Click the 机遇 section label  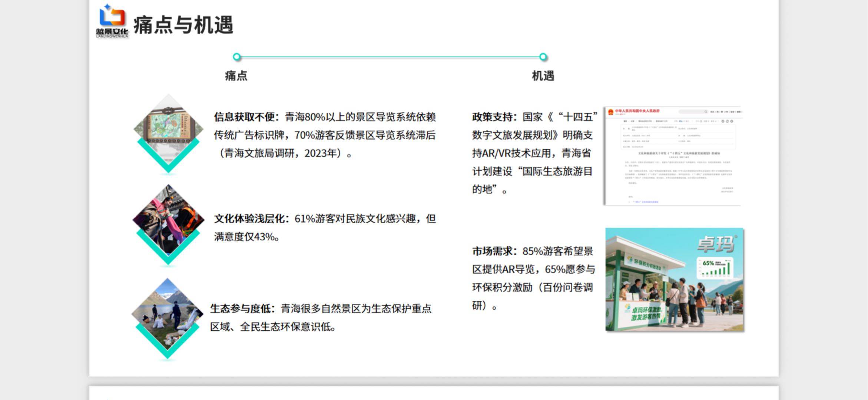(543, 76)
